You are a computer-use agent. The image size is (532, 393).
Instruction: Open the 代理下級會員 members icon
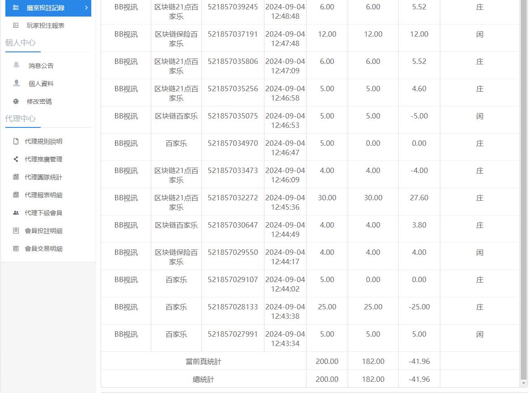(16, 213)
